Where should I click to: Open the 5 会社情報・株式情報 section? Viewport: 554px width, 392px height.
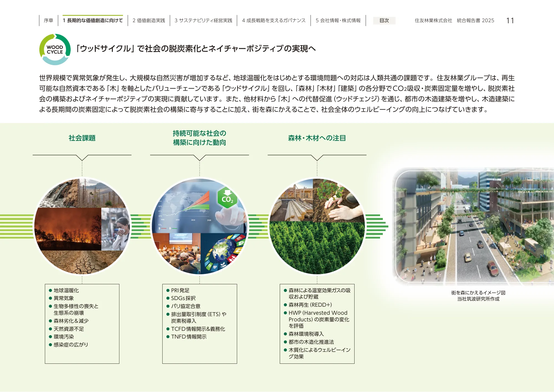click(338, 20)
